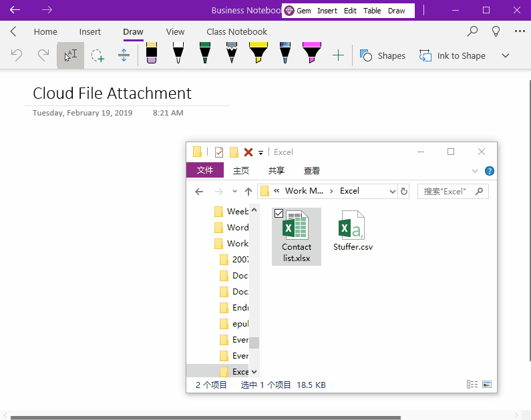Select the gray pencil tool
The height and width of the screenshot is (420, 531).
(232, 53)
